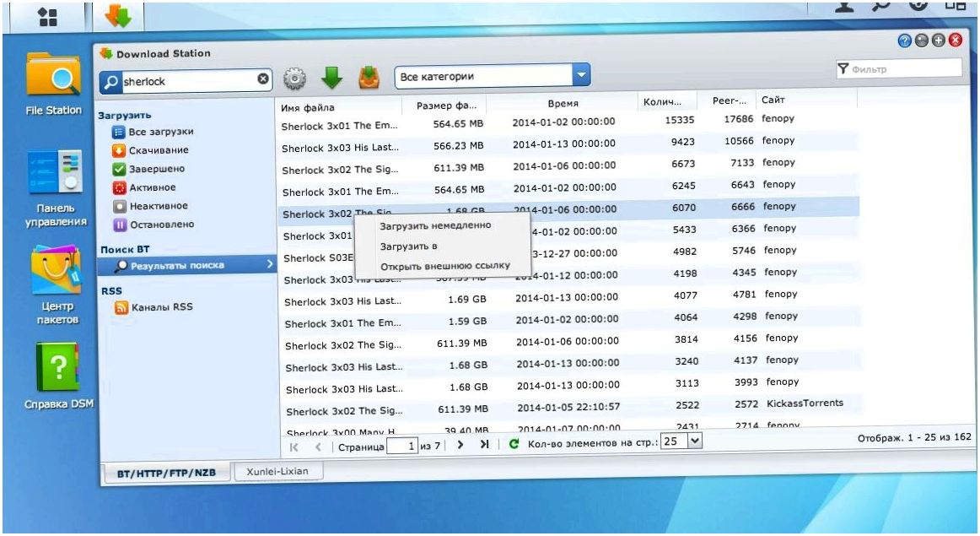The height and width of the screenshot is (536, 980).
Task: Open items-per-page dropdown showing 25
Action: click(681, 441)
